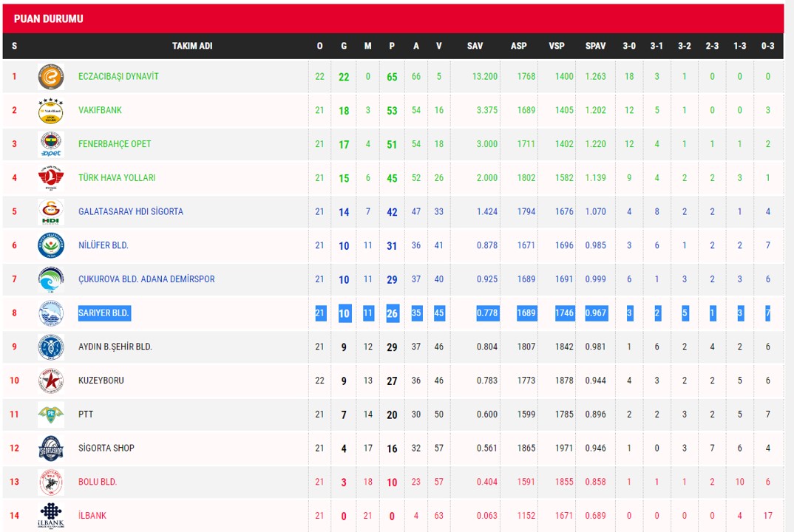Screen dimensions: 794x532
Task: Click the Sigorta Shop team logo
Action: click(x=50, y=449)
